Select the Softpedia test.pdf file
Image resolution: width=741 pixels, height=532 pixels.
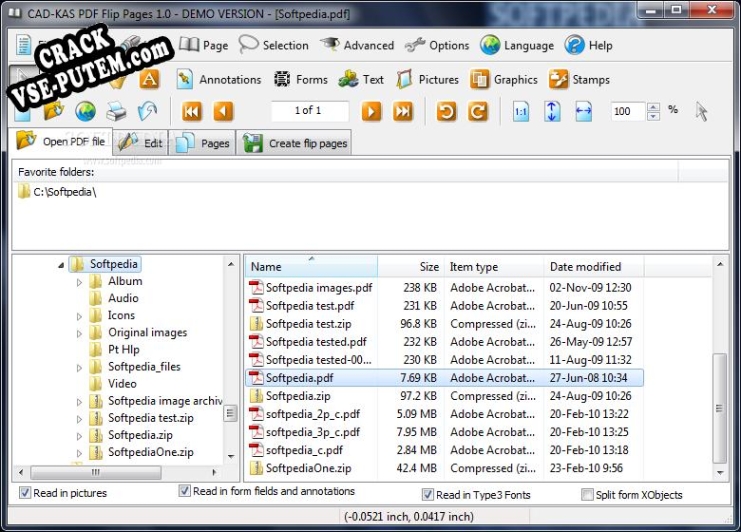pyautogui.click(x=309, y=306)
